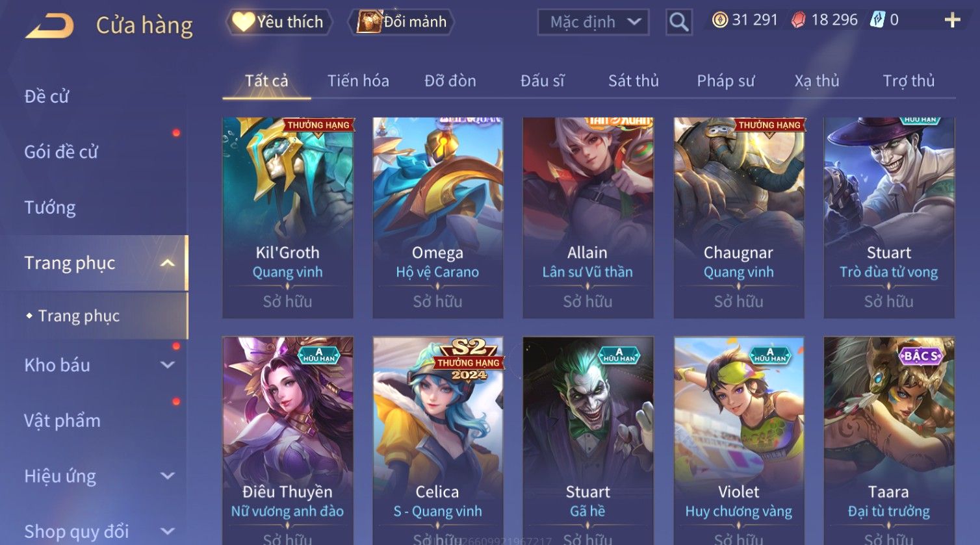Viewport: 980px width, 545px height.
Task: Select the Tiến hóa tab
Action: (x=358, y=81)
